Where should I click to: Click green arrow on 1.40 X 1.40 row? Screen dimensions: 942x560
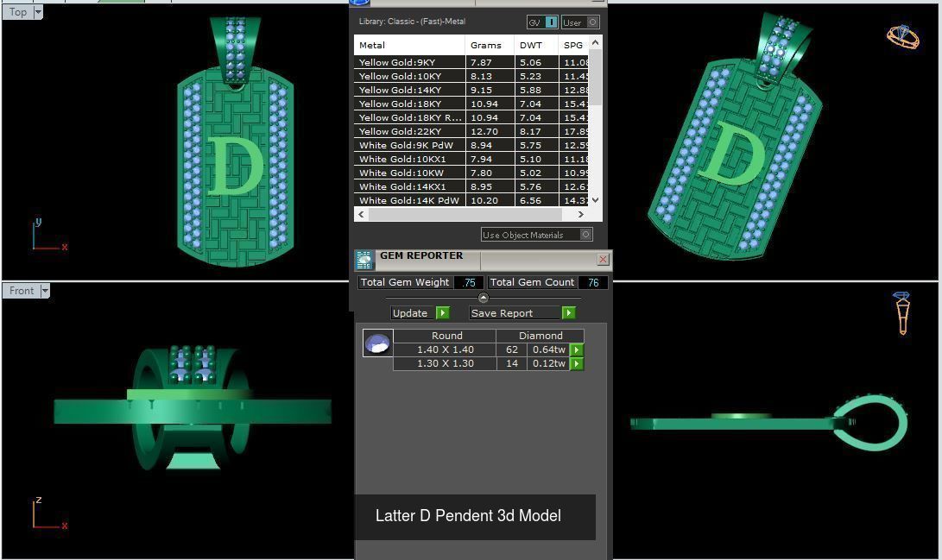[576, 350]
